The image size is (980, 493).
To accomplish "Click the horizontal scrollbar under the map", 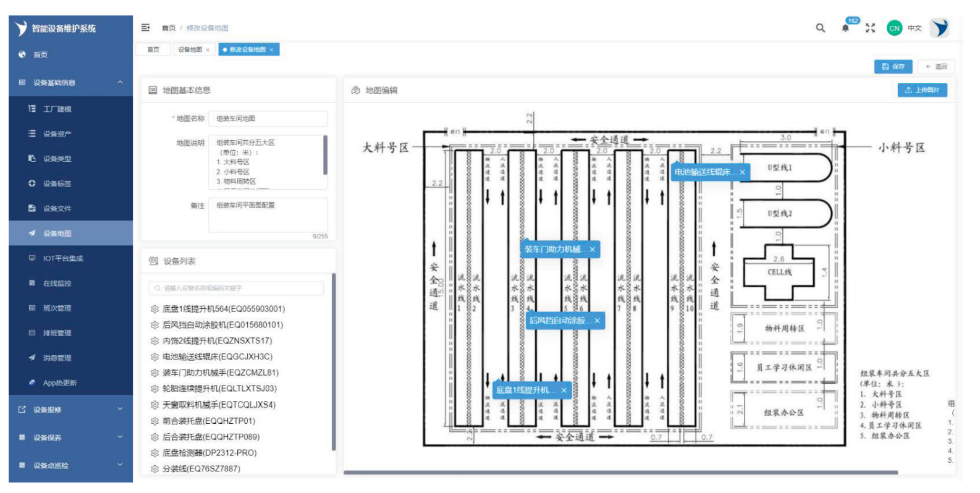I will tap(620, 473).
